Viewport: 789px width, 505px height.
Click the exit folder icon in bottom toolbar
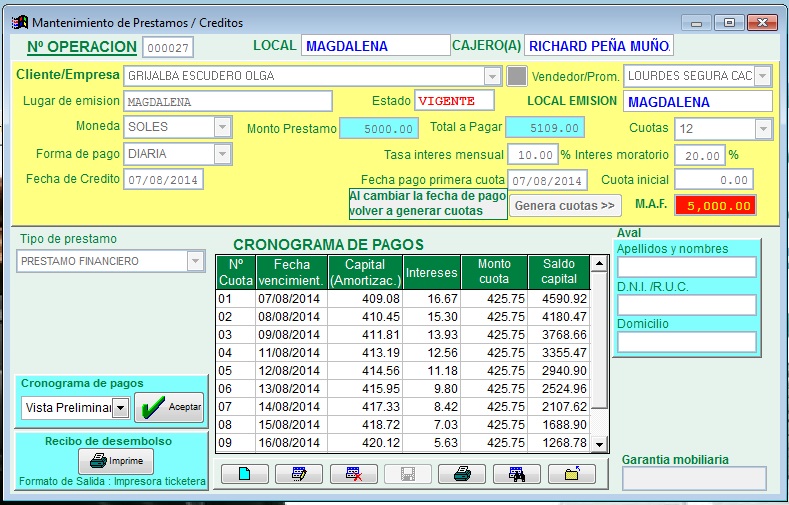[571, 473]
